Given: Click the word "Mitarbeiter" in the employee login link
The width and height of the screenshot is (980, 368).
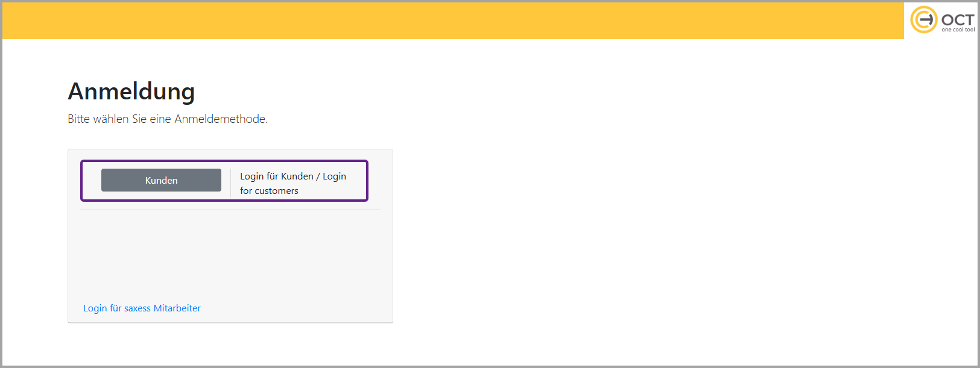Looking at the screenshot, I should pyautogui.click(x=177, y=308).
